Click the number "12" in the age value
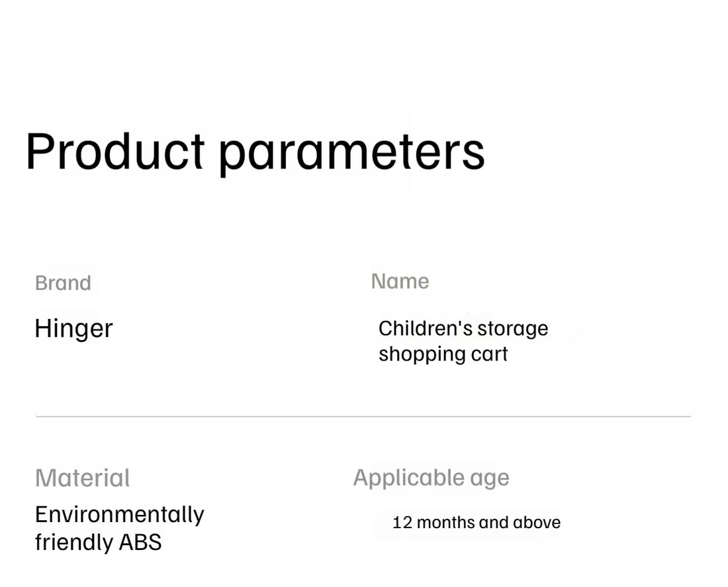 tap(402, 522)
